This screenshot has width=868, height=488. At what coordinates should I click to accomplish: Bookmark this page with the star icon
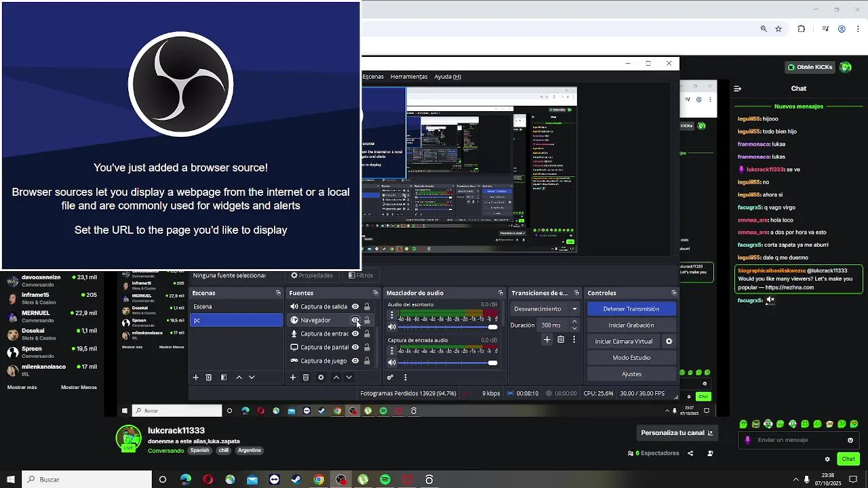(x=778, y=29)
